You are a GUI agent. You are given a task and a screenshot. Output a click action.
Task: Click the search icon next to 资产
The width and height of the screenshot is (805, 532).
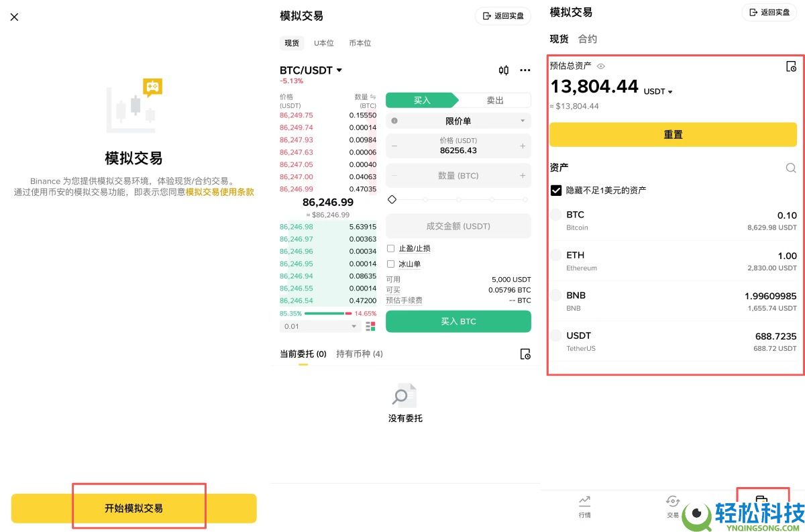click(x=791, y=168)
